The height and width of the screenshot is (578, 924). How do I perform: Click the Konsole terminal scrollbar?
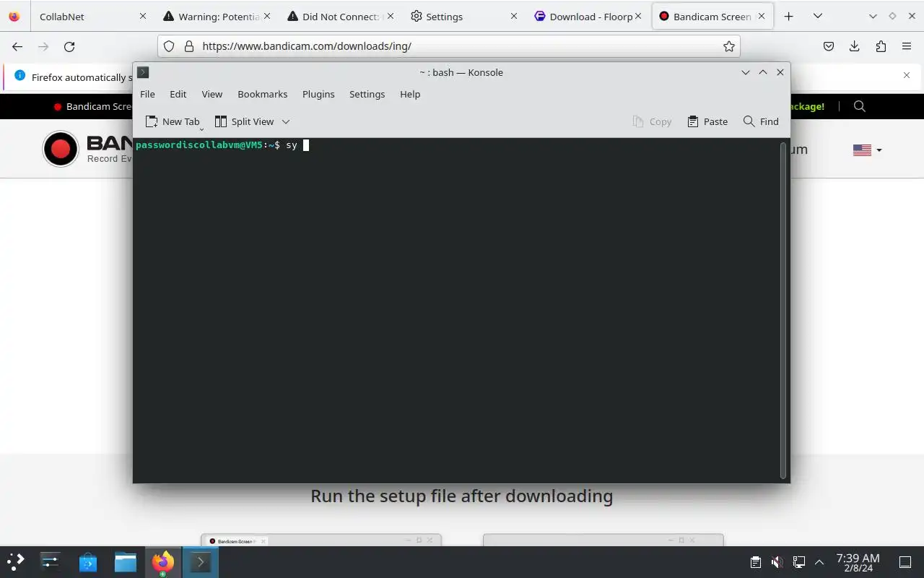pos(783,311)
